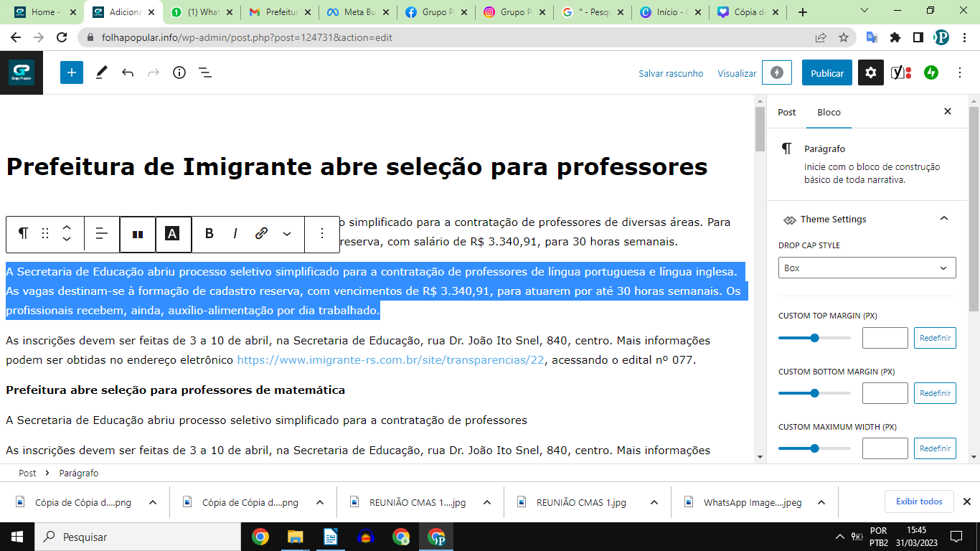The width and height of the screenshot is (980, 551).
Task: Toggle the settings sidebar with gear icon
Action: coord(871,72)
